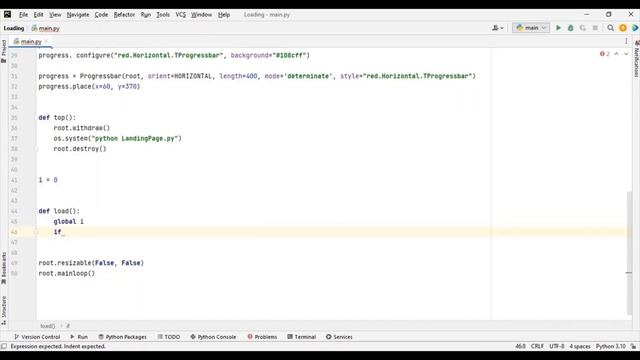This screenshot has width=640, height=360.
Task: Change UTF-8 file encoding in status bar
Action: click(557, 346)
